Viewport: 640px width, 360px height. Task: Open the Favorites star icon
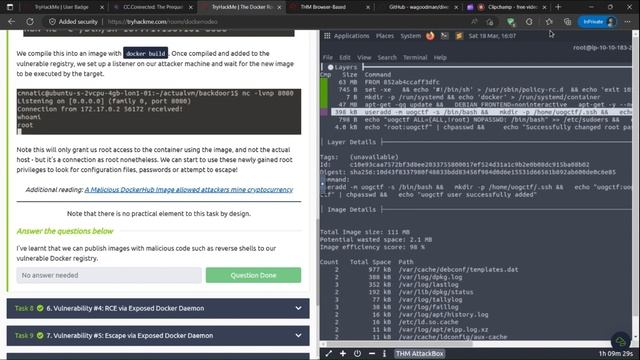pos(549,22)
